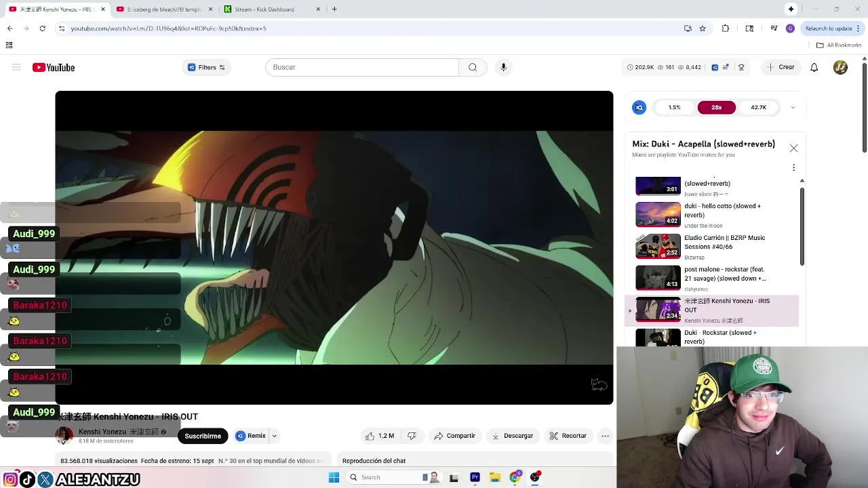The width and height of the screenshot is (868, 488).
Task: Click the install app icon in address bar
Action: tap(688, 28)
